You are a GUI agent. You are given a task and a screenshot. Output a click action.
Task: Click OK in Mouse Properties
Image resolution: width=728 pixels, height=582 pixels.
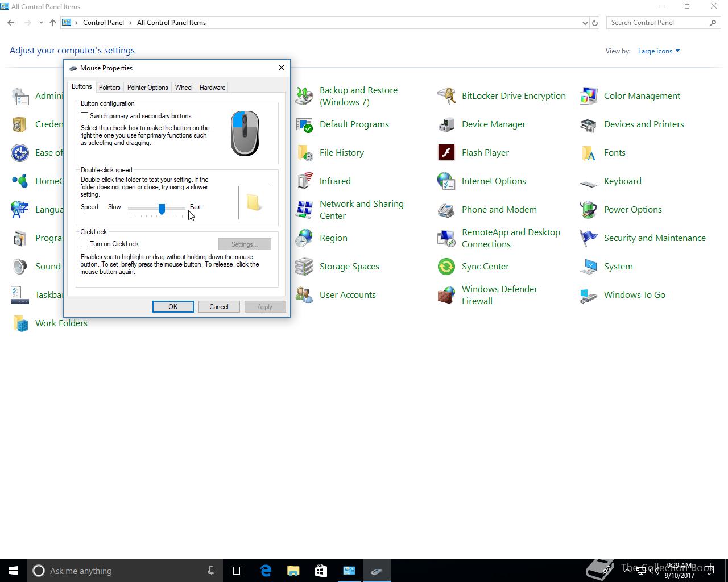[173, 307]
